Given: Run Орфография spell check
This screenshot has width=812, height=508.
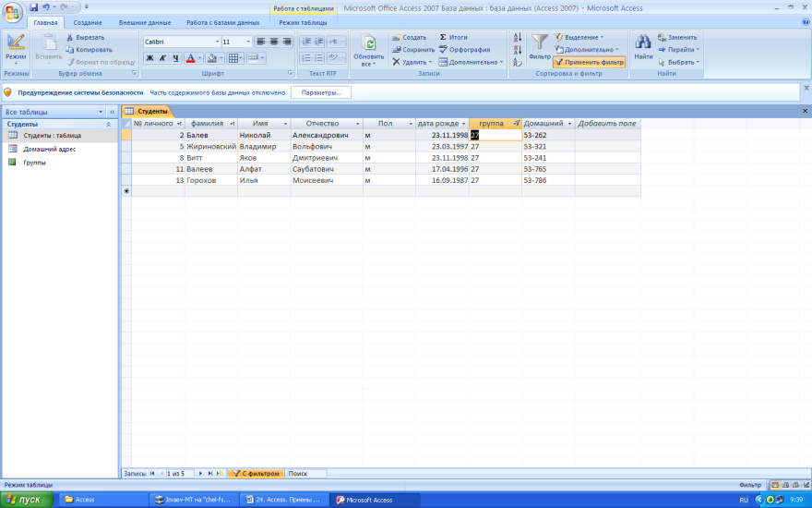Looking at the screenshot, I should point(464,50).
